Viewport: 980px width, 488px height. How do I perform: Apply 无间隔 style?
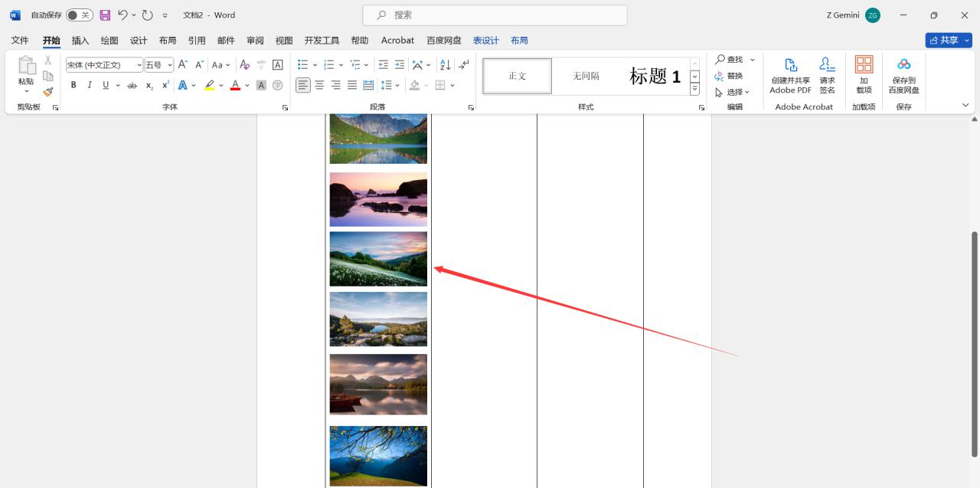586,76
